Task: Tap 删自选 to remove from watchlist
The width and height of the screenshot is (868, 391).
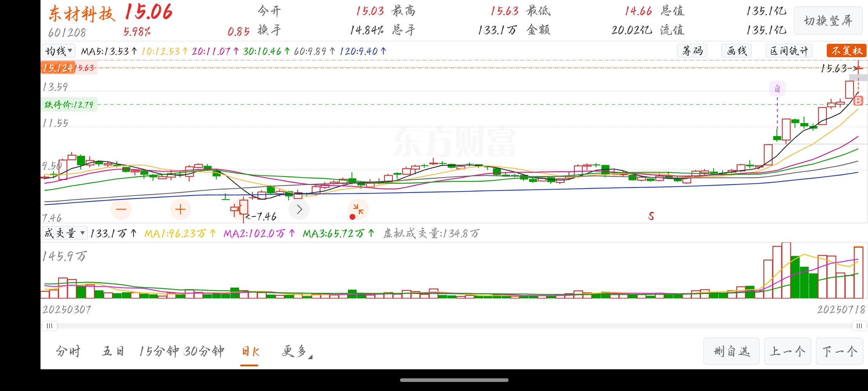Action: point(731,351)
